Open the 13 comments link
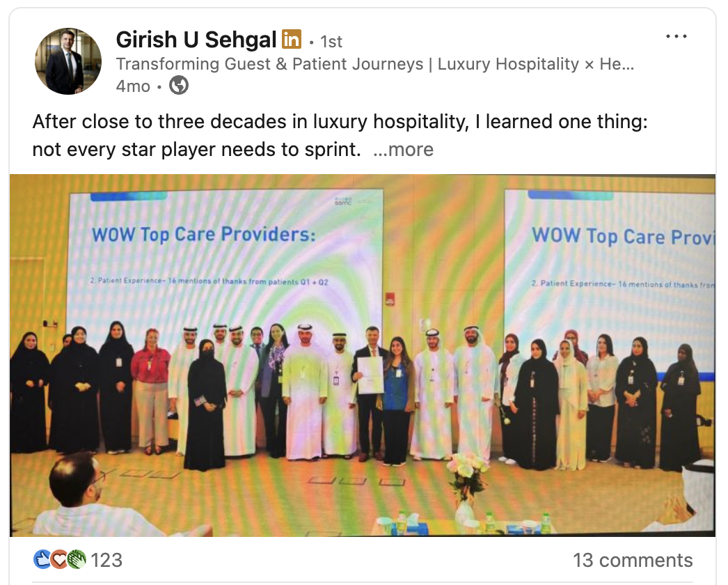728x585 pixels. pyautogui.click(x=633, y=560)
